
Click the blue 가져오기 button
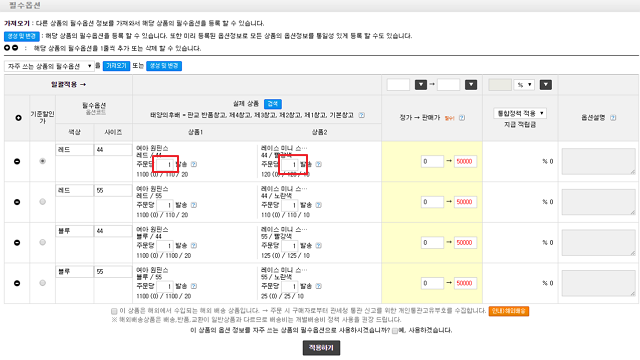tap(116, 66)
